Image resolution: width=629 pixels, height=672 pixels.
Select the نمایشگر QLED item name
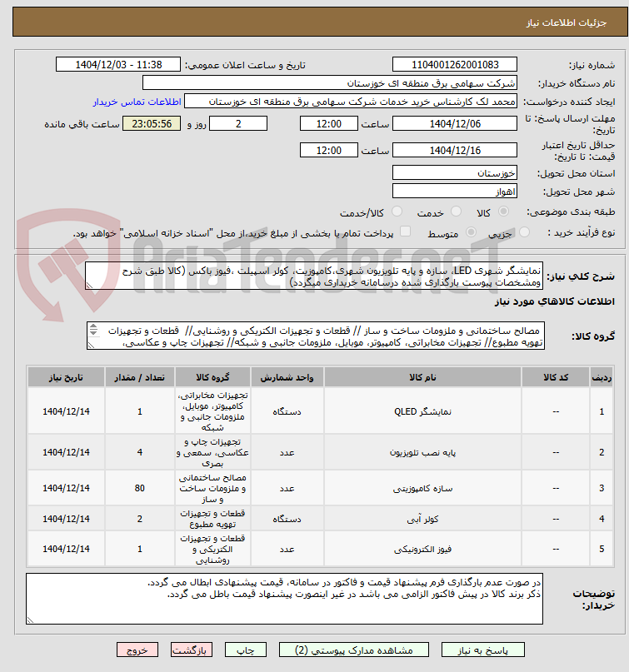tap(422, 411)
